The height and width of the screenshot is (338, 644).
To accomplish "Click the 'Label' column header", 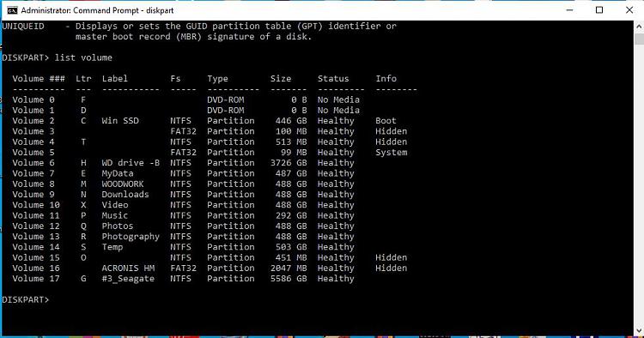I will point(115,79).
